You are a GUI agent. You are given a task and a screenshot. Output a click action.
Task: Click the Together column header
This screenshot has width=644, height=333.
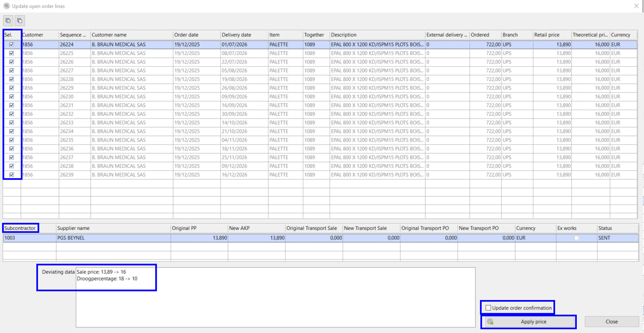pos(316,35)
